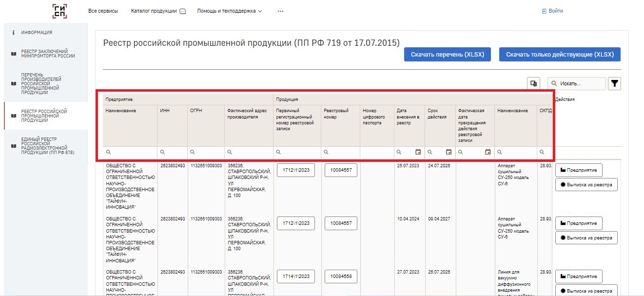This screenshot has height=296, width=644.
Task: Click the product Наименование filter field
Action: [x=515, y=152]
